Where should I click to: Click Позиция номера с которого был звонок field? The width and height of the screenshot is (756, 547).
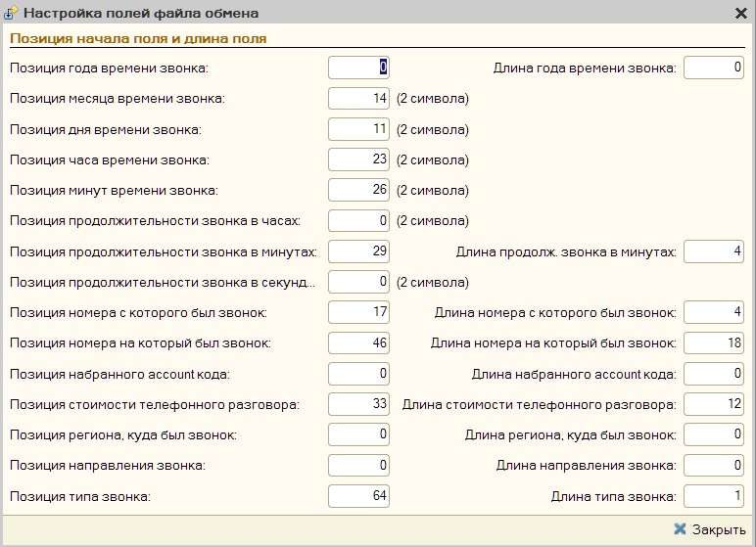tap(358, 312)
